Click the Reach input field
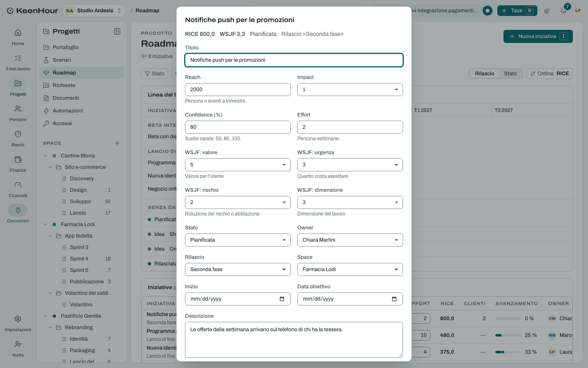 point(238,90)
